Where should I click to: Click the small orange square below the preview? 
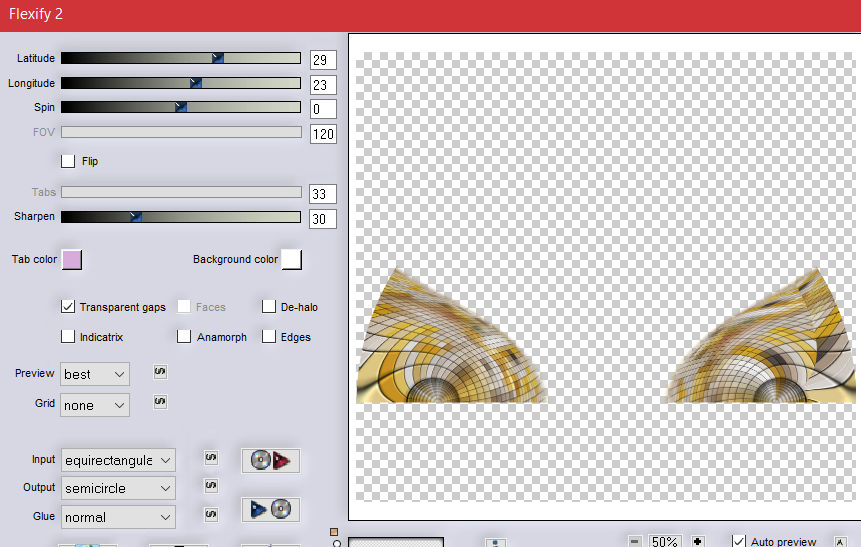click(x=334, y=532)
